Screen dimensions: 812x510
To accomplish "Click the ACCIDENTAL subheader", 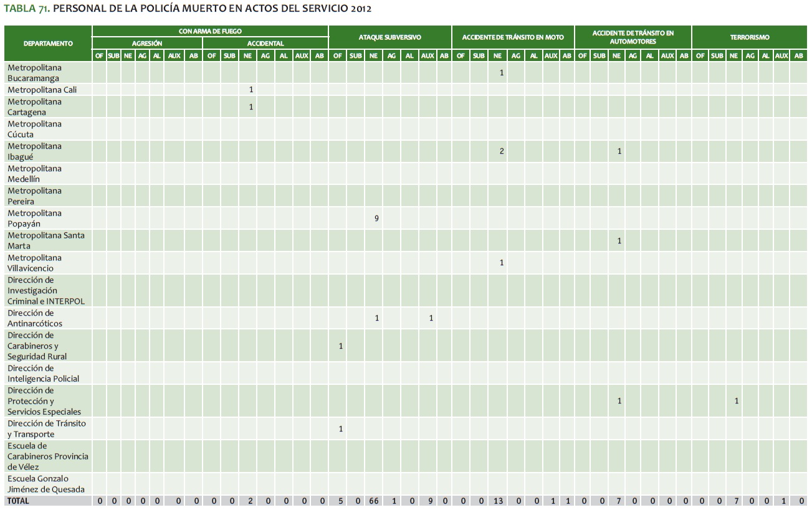I will point(265,44).
